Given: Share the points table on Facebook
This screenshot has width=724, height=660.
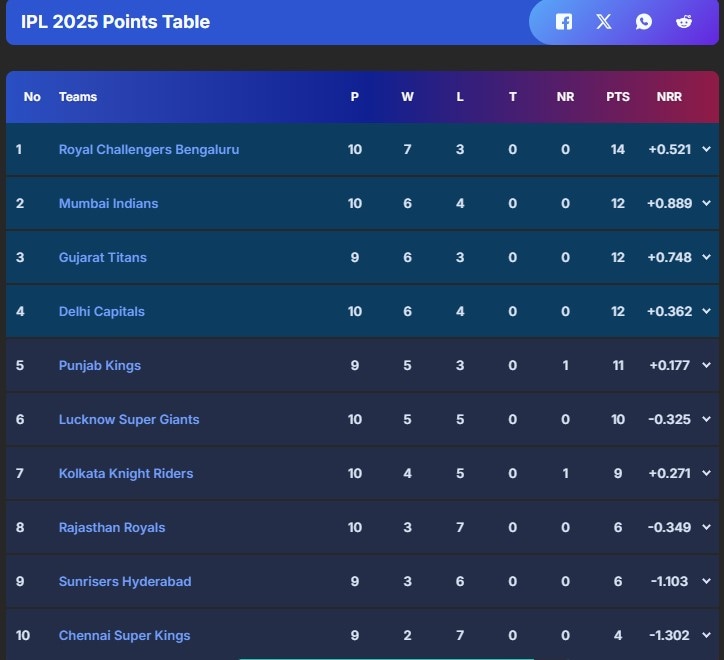Looking at the screenshot, I should click(564, 21).
